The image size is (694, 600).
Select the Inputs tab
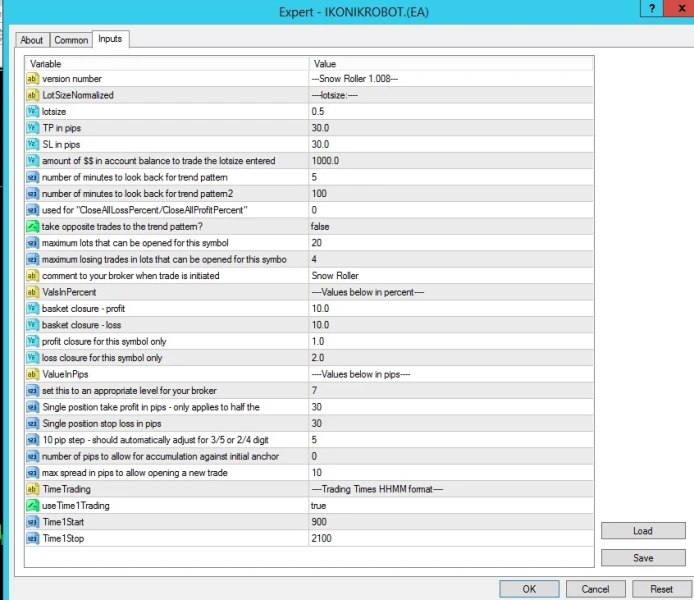coord(110,39)
